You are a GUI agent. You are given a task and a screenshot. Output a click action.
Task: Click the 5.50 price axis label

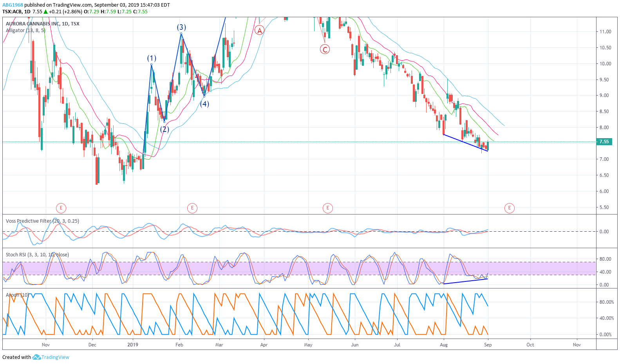[x=604, y=207]
